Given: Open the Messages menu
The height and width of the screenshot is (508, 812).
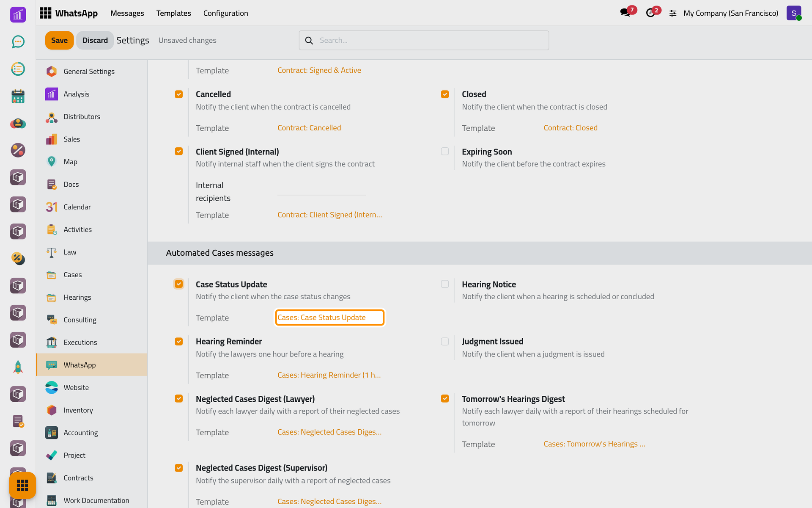Looking at the screenshot, I should (x=127, y=13).
